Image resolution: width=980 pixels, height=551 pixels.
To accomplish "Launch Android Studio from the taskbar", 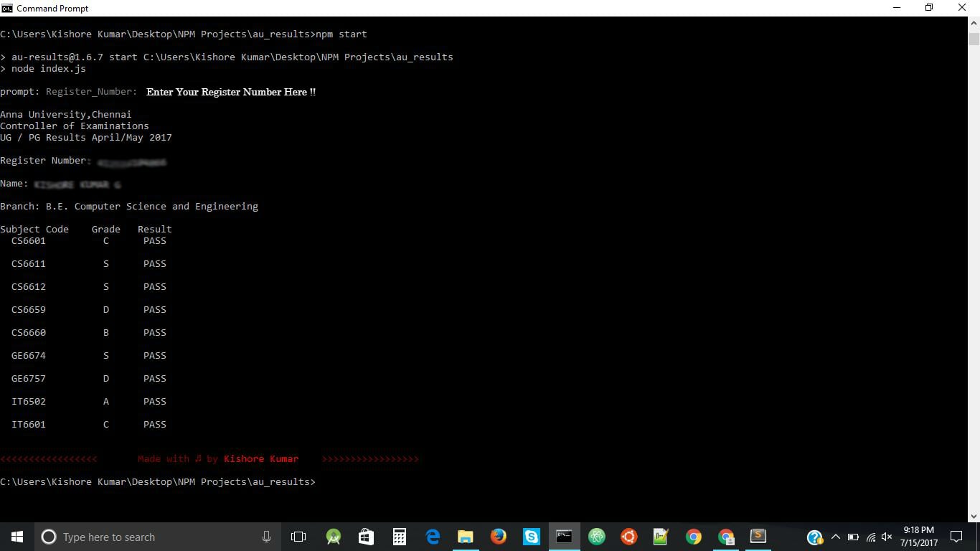I will coord(334,537).
